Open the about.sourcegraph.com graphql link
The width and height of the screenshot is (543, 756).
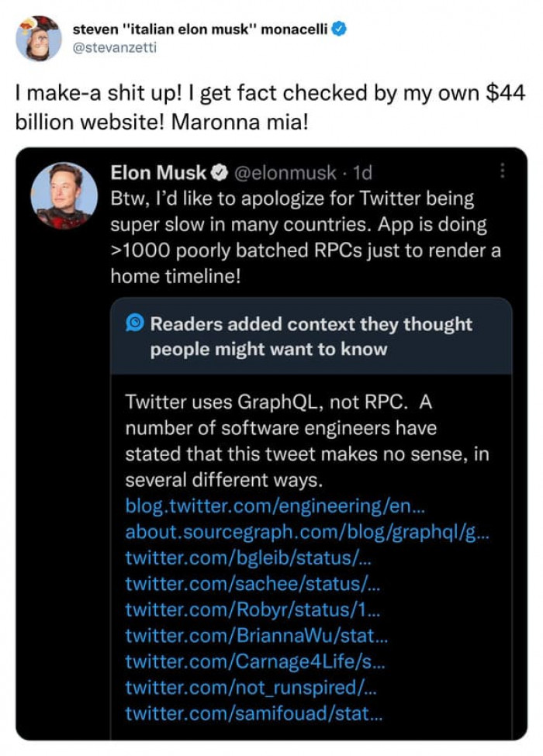tap(306, 533)
